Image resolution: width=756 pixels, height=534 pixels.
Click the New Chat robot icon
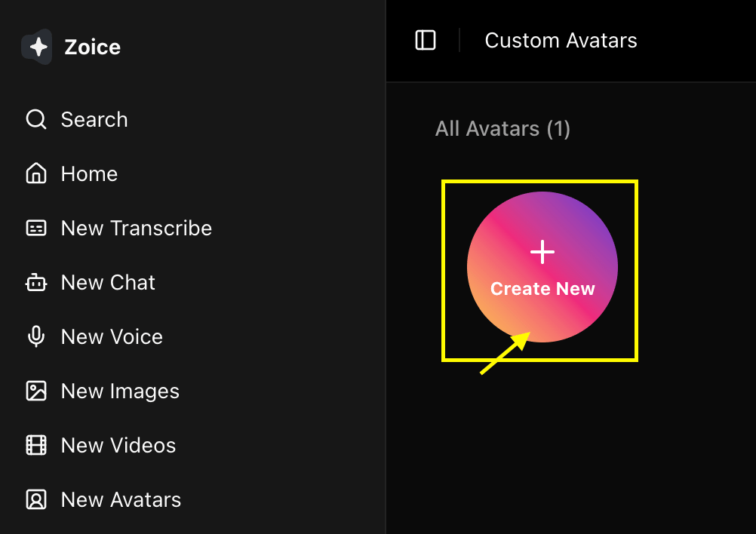[36, 282]
